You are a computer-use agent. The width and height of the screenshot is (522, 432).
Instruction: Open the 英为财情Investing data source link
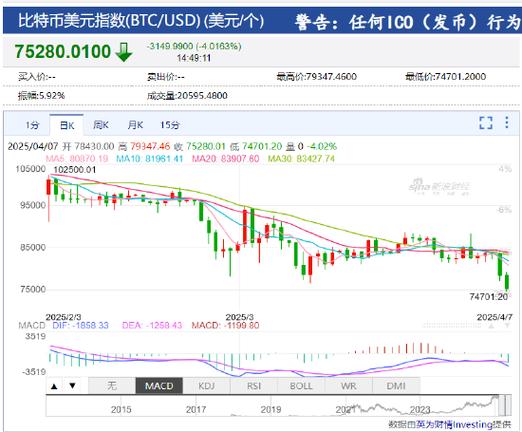point(455,425)
